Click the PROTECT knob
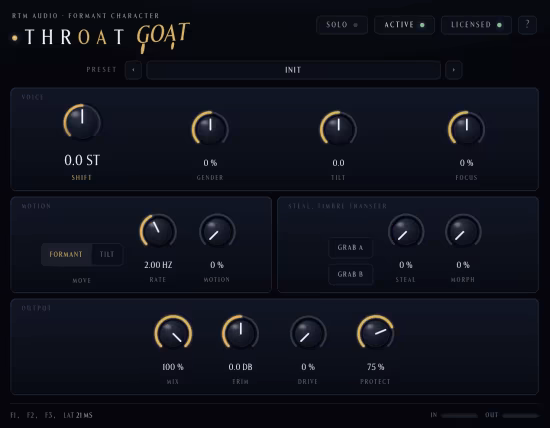Viewport: 550px width, 428px height. pos(375,333)
